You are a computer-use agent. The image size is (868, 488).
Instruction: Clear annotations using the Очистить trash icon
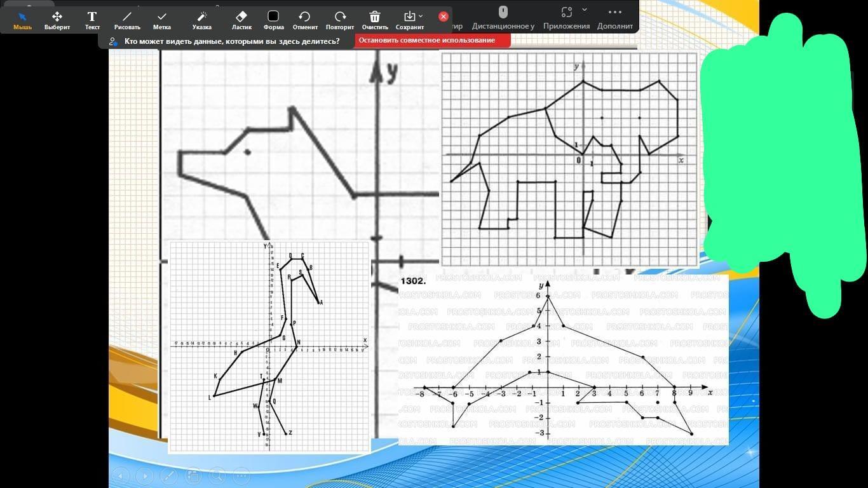tap(375, 20)
